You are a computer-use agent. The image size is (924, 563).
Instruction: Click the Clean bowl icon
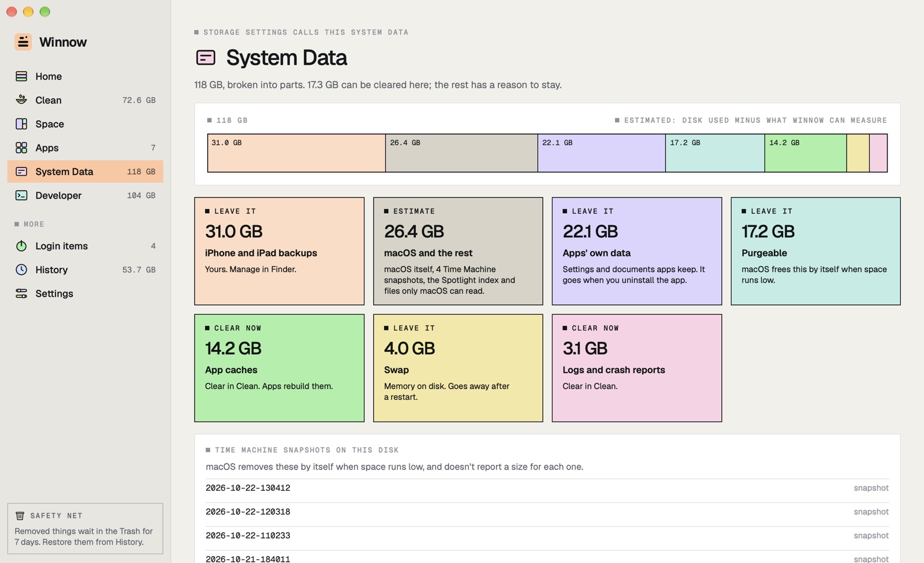click(21, 100)
